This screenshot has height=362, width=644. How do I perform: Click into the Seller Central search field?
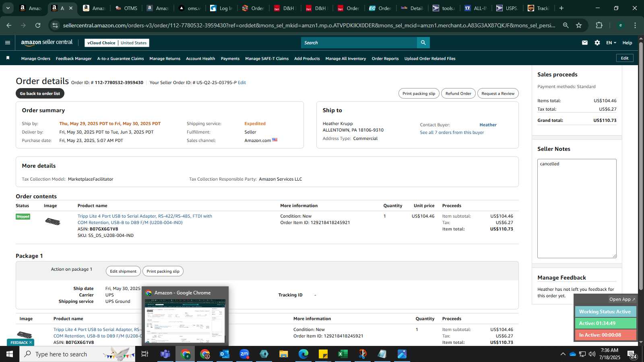tap(359, 43)
